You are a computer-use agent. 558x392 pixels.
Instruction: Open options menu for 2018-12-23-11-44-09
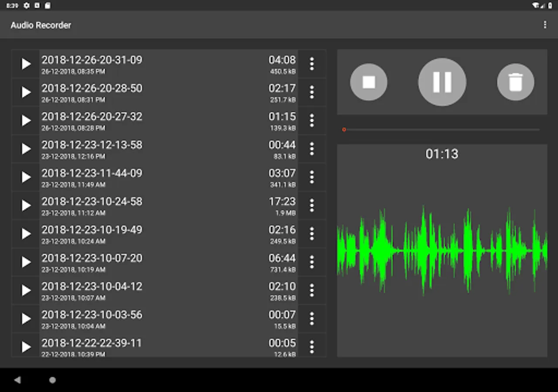(312, 177)
